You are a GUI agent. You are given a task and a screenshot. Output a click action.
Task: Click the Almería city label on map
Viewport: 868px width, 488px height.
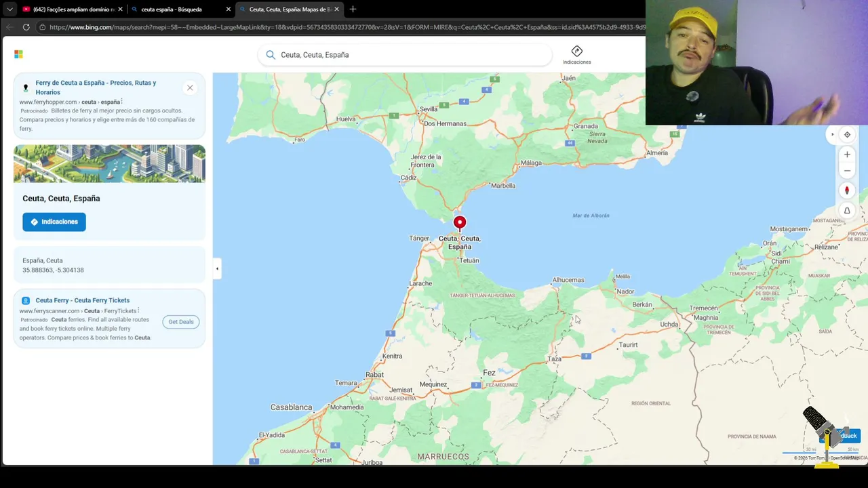click(x=657, y=153)
